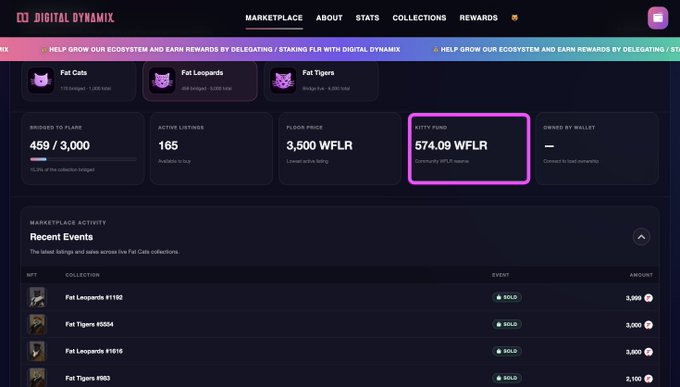Click the 3,800 amount value

pyautogui.click(x=633, y=352)
